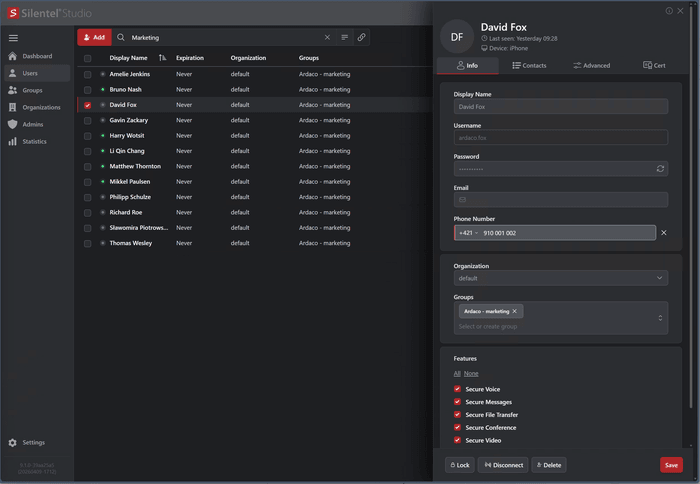
Task: Click the Lock button
Action: pos(460,465)
